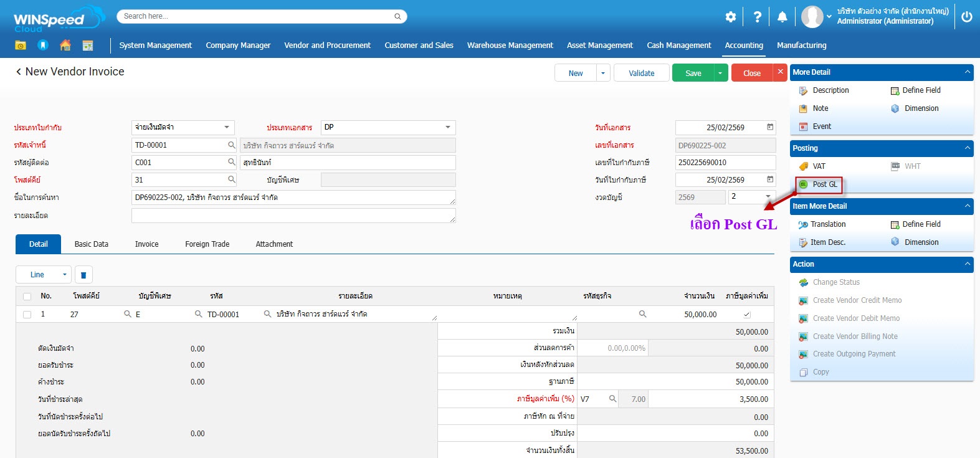Click the Post GL icon in Posting panel

(804, 184)
